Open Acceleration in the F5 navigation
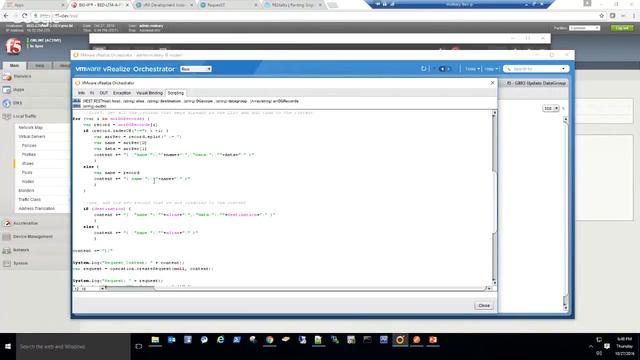 pos(25,223)
